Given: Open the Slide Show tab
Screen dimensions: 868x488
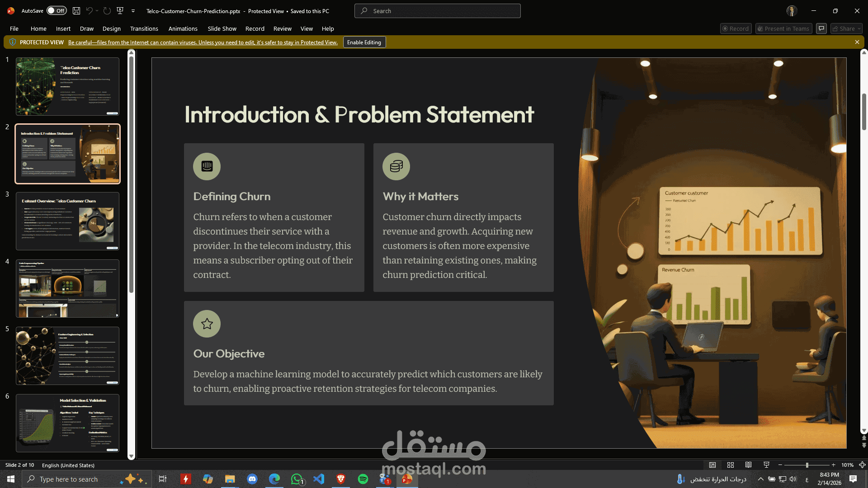Looking at the screenshot, I should [x=222, y=28].
